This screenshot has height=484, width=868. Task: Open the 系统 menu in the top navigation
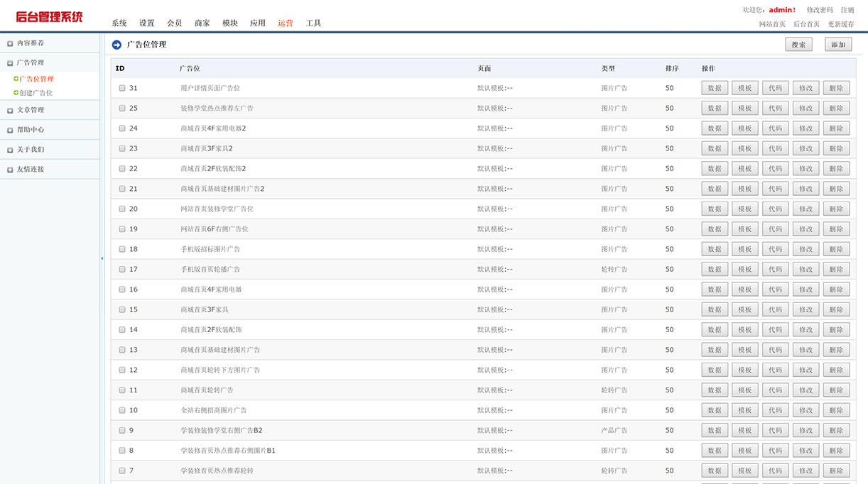pos(118,23)
